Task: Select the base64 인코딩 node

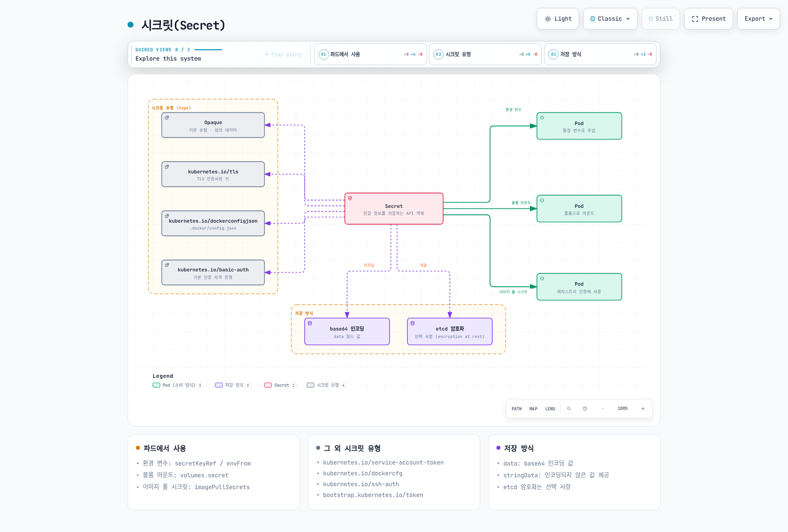Action: tap(347, 332)
